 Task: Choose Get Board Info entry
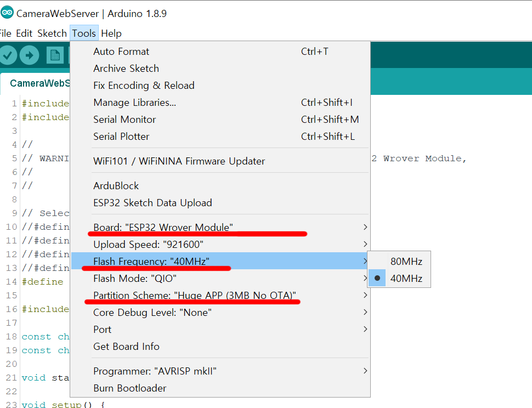click(x=220, y=346)
